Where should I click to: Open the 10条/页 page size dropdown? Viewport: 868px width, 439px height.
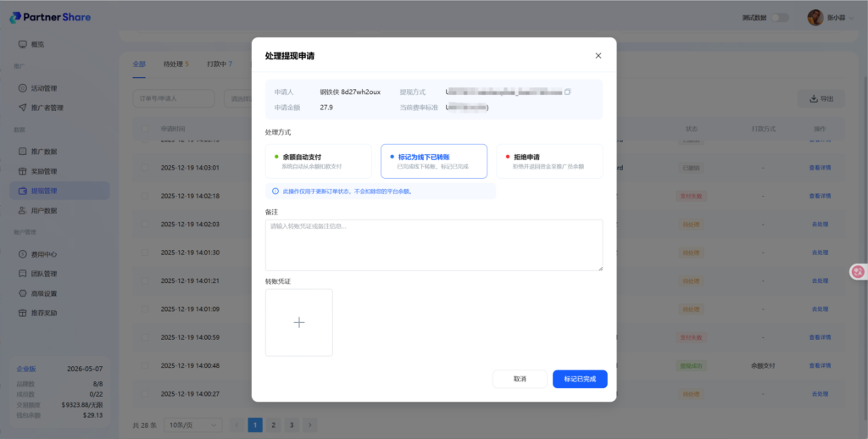click(x=194, y=425)
